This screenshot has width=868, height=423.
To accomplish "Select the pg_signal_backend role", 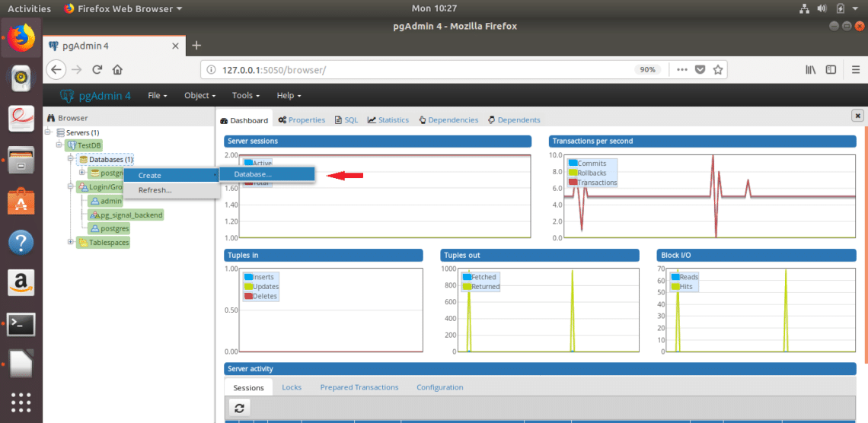I will click(131, 215).
